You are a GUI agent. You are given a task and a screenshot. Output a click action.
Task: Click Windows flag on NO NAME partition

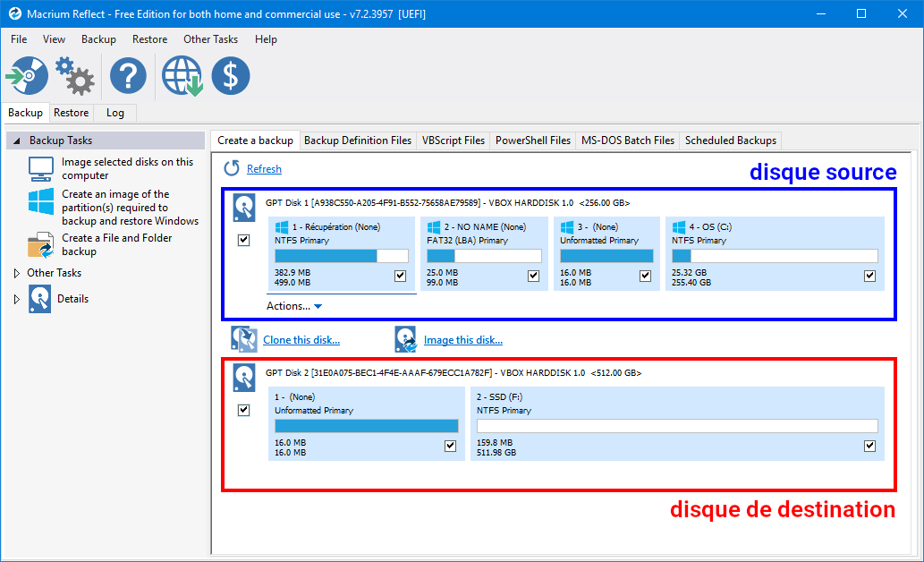click(434, 227)
